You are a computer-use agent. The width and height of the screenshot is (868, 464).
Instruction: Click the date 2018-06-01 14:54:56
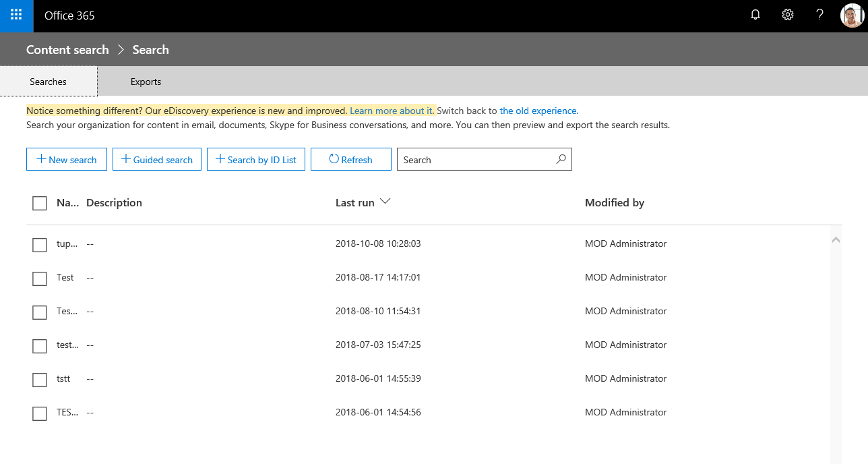(x=378, y=412)
